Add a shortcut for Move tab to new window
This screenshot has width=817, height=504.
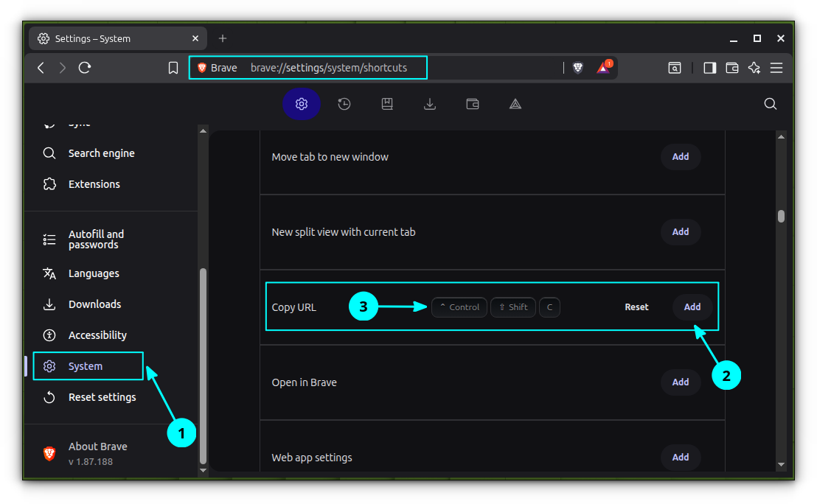(680, 157)
